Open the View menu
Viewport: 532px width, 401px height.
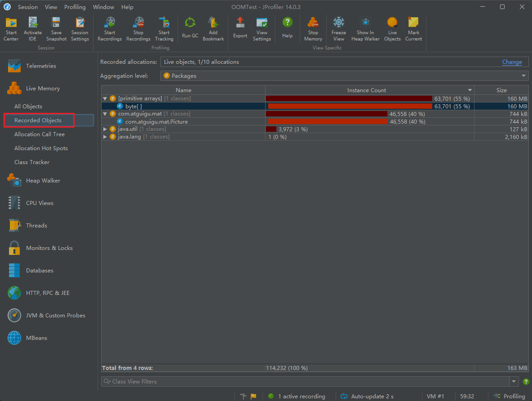(51, 7)
